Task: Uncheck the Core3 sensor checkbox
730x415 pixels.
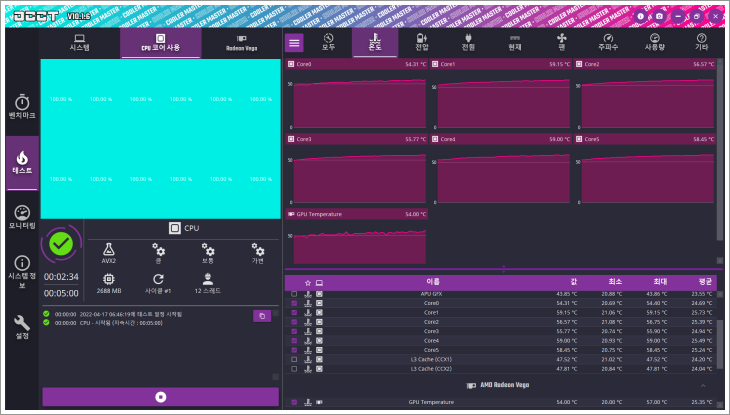Action: click(x=294, y=331)
